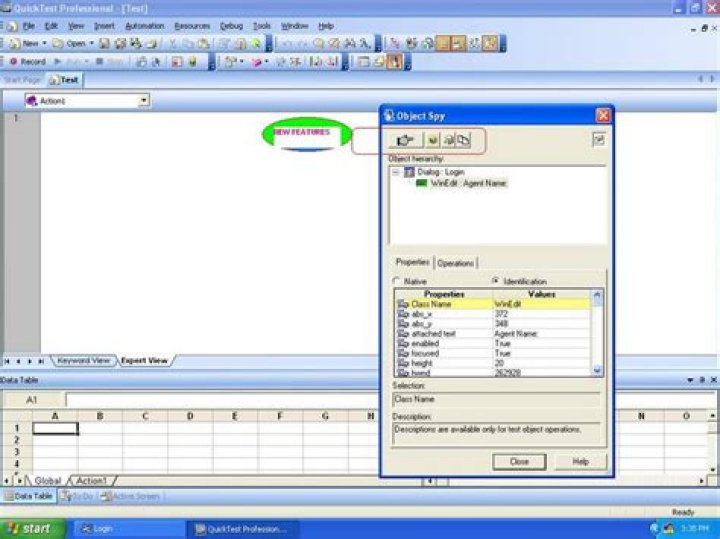Click the Undo arrow icon

tap(286, 44)
